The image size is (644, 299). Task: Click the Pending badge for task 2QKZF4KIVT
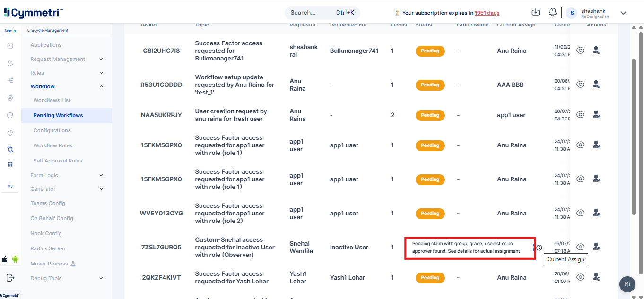(x=430, y=278)
